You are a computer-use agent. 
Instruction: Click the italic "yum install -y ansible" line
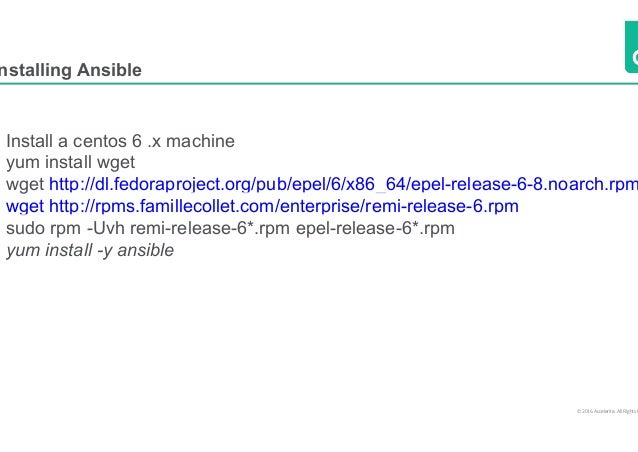pos(90,250)
